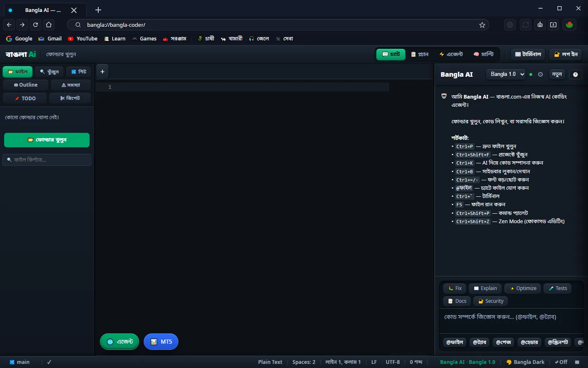
Task: Click the Tests quick action
Action: point(557,288)
